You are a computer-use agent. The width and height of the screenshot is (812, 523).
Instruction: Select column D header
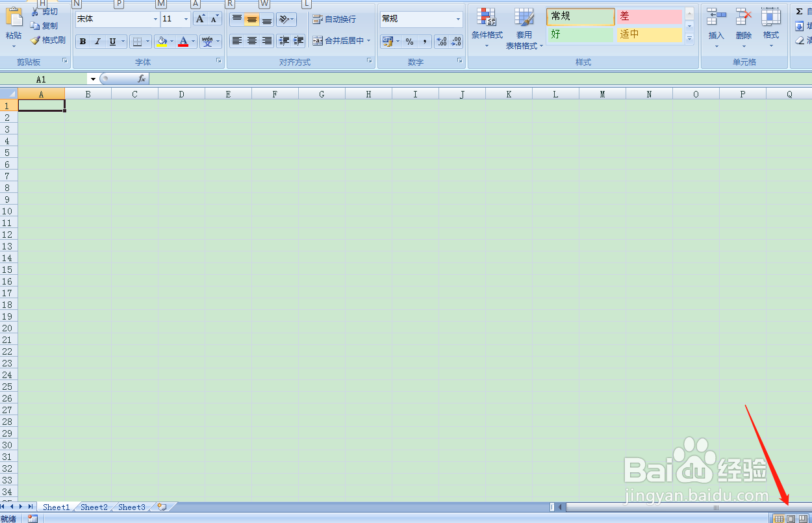(x=181, y=94)
